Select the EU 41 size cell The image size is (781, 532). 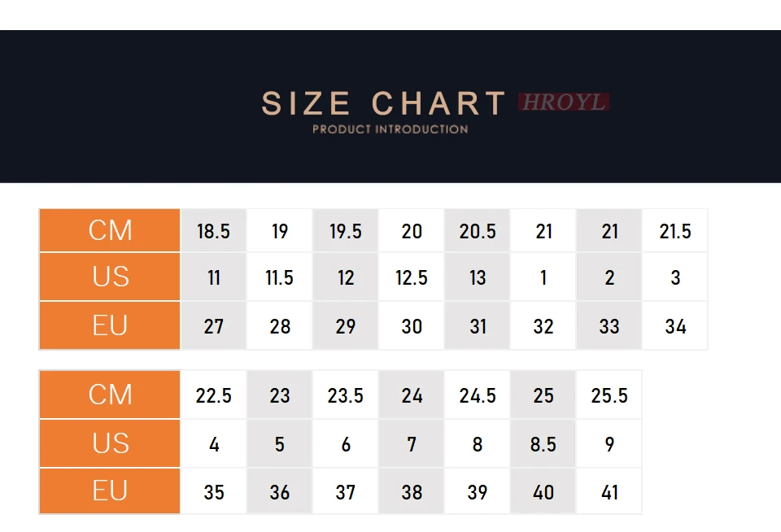click(x=609, y=491)
